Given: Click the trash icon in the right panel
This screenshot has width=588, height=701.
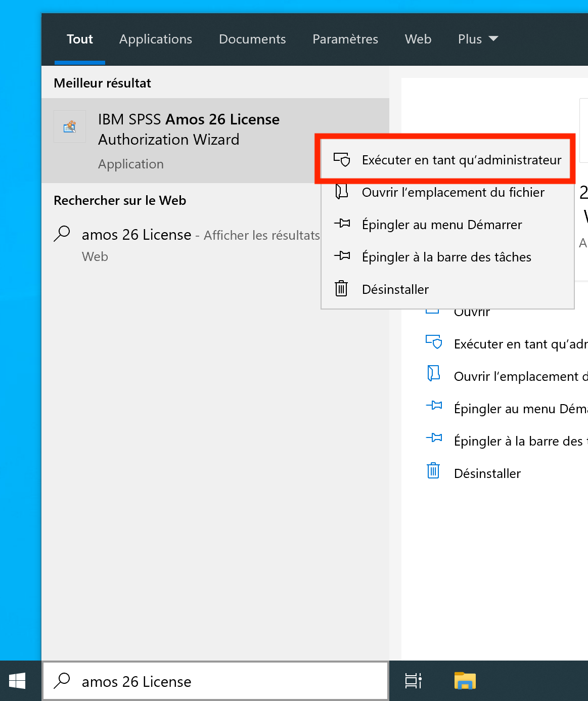Looking at the screenshot, I should pos(433,472).
